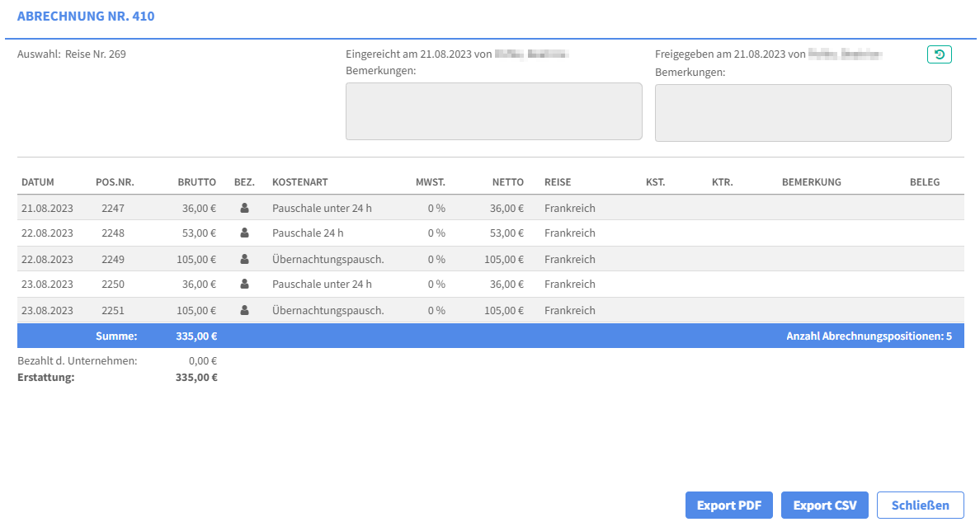Click Frankreich in row 2251
This screenshot has width=980, height=522.
[x=570, y=311]
